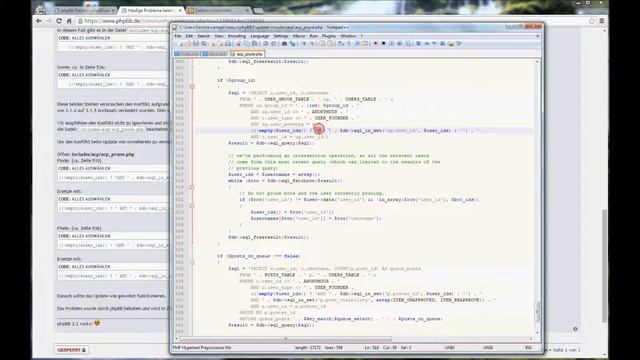This screenshot has height=360, width=640.
Task: Click the Save file toolbar icon
Action: pyautogui.click(x=196, y=43)
